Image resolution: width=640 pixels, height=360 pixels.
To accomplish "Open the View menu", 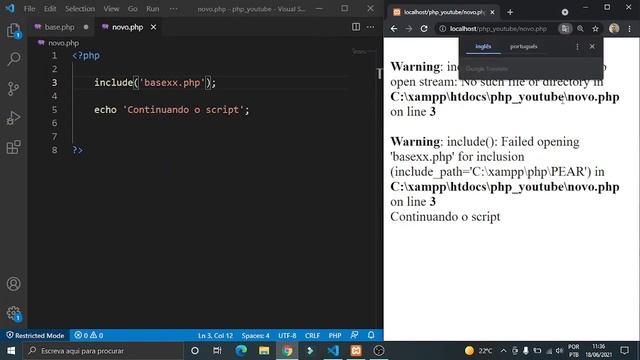I will click(x=111, y=9).
